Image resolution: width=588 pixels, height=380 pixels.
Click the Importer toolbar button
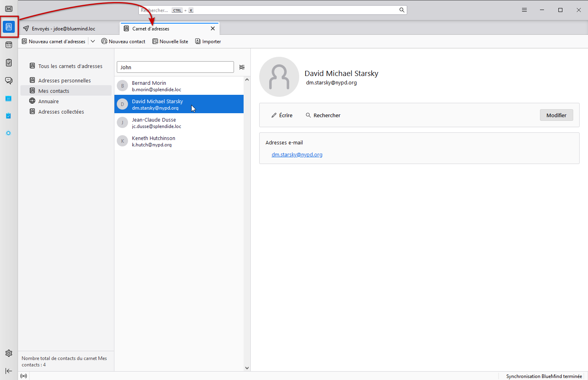click(208, 42)
